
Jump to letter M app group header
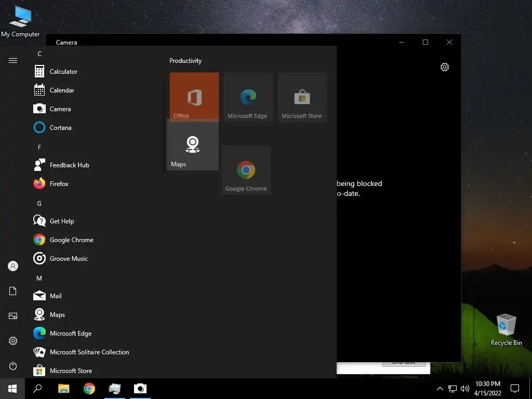coord(39,278)
